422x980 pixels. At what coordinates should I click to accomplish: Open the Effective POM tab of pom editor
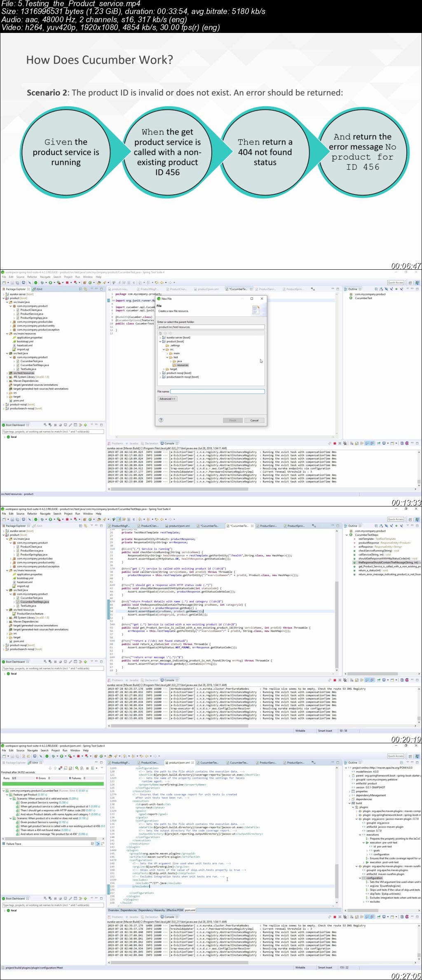tap(175, 910)
